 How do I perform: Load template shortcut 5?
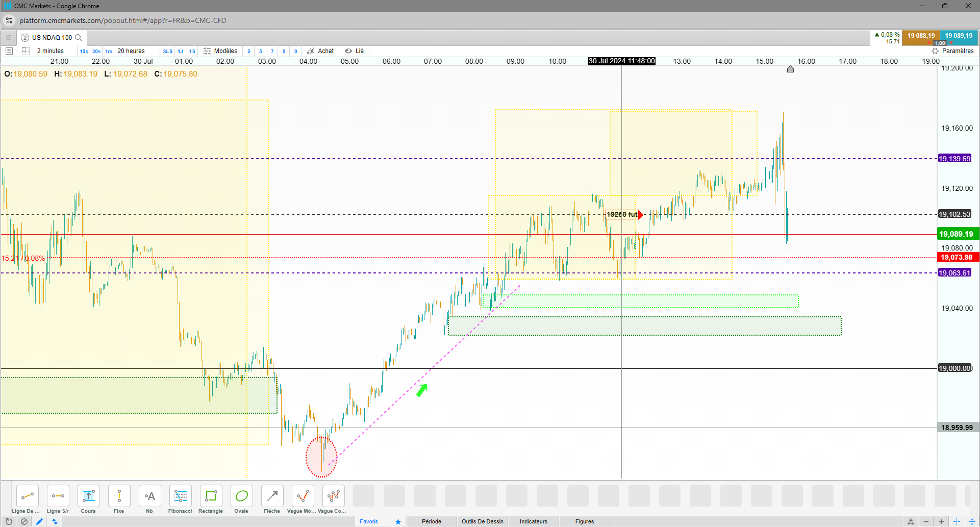pos(261,51)
